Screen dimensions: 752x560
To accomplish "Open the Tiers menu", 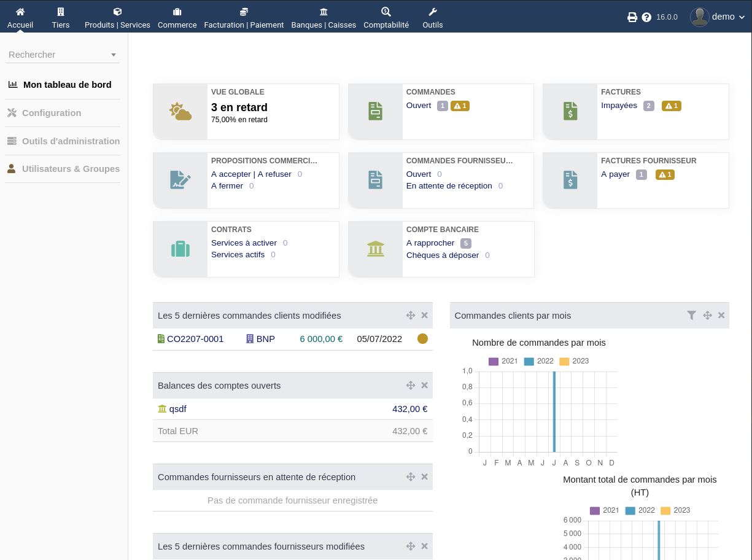I will pyautogui.click(x=61, y=18).
